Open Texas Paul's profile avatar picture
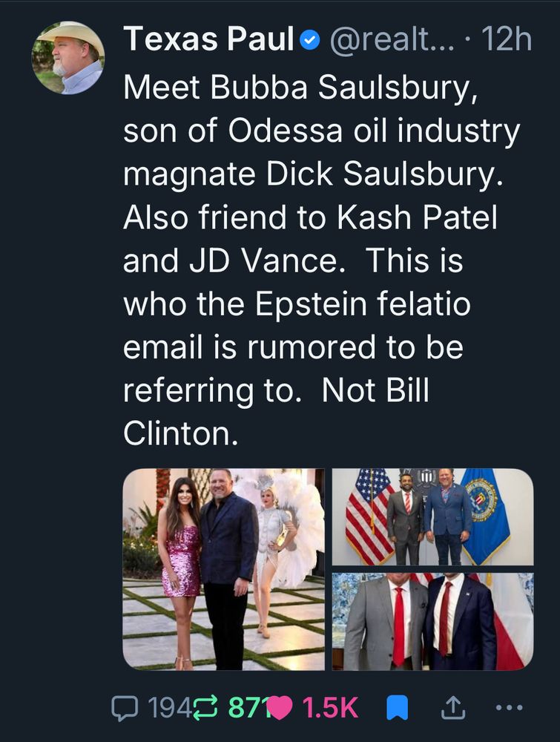This screenshot has width=560, height=742. pos(68,57)
